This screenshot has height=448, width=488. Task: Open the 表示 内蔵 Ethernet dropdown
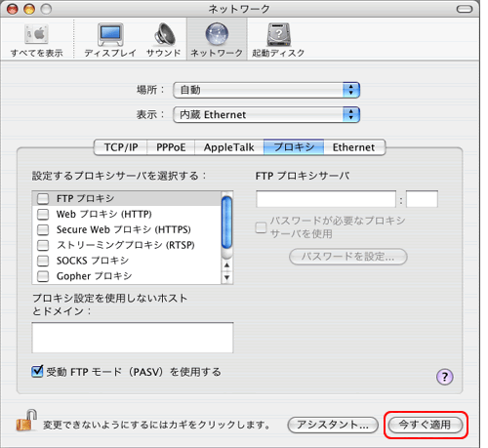[266, 114]
